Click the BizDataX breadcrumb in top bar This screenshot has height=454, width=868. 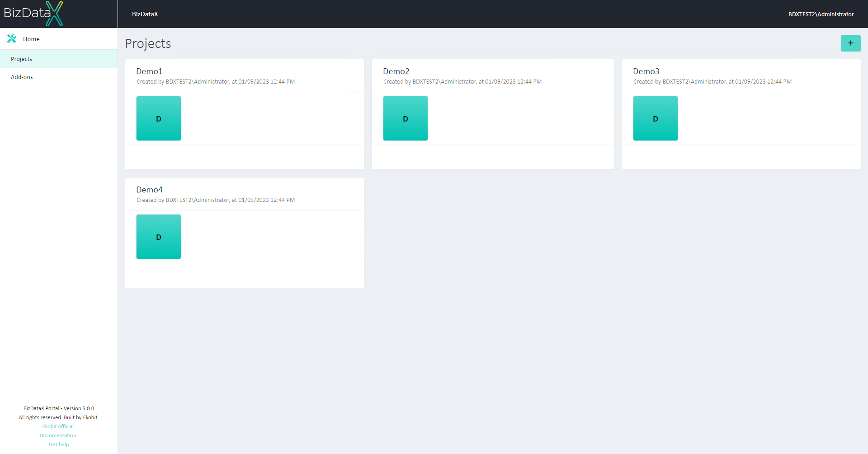click(145, 14)
